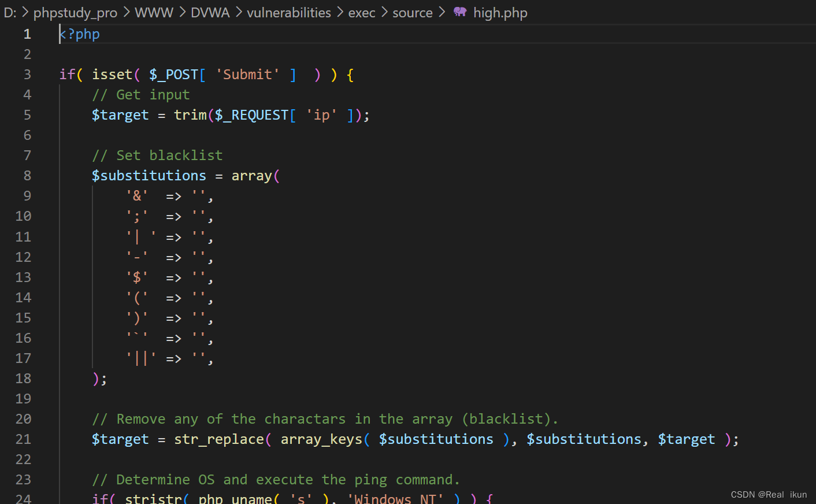The width and height of the screenshot is (816, 504).
Task: Expand chevron after the D: breadcrumb
Action: pos(25,12)
